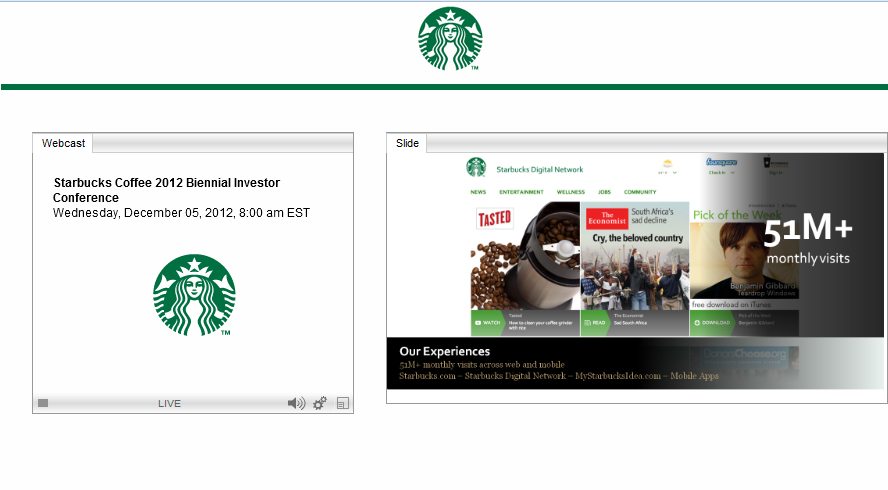
Task: Click the Starbucks logo inside webcast player
Action: (x=194, y=295)
